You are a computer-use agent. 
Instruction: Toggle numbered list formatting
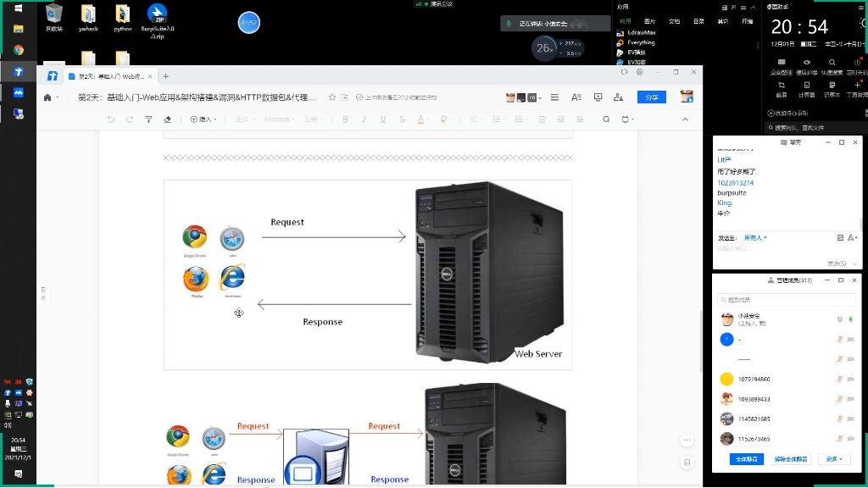pyautogui.click(x=520, y=119)
